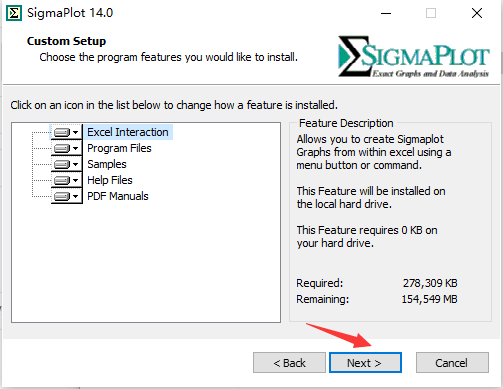Viewport: 503px width, 389px height.
Task: Select the Samples feature label
Action: point(107,164)
